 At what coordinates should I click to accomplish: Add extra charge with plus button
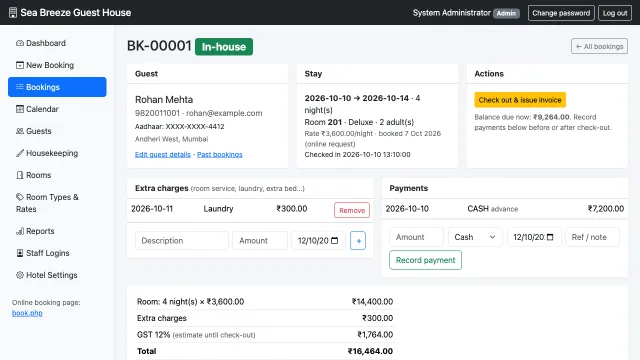[358, 240]
